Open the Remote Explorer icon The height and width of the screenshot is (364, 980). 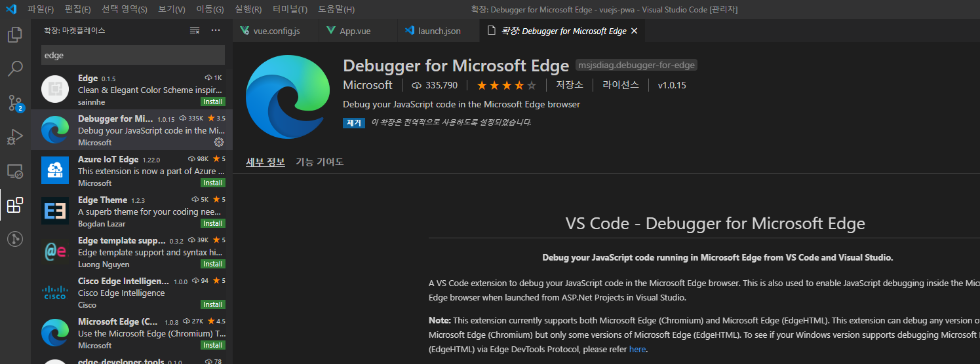point(14,172)
